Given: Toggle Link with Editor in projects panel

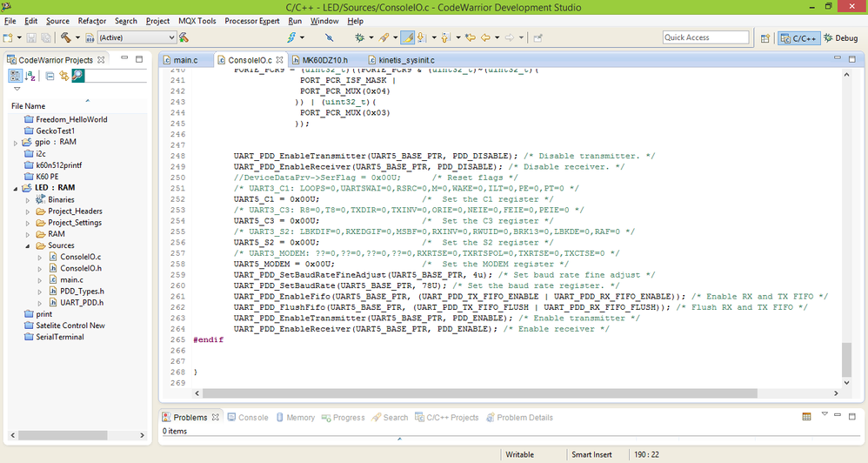Looking at the screenshot, I should (x=63, y=76).
